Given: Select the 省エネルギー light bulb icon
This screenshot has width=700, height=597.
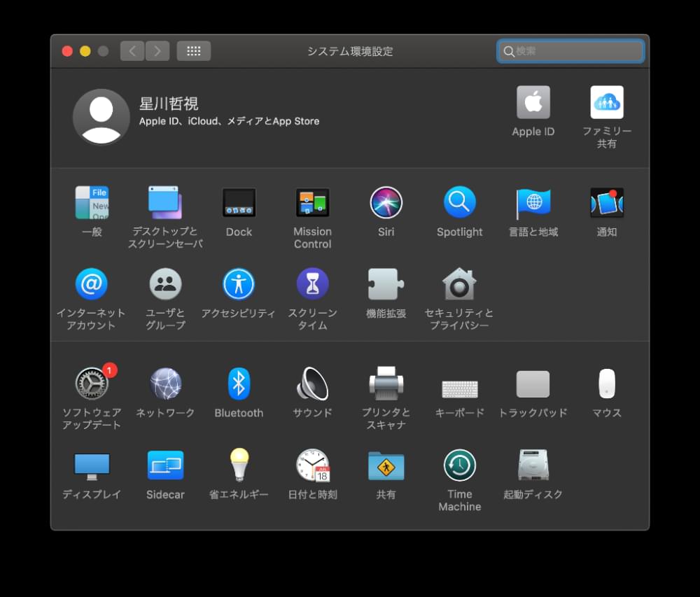Looking at the screenshot, I should pyautogui.click(x=239, y=465).
